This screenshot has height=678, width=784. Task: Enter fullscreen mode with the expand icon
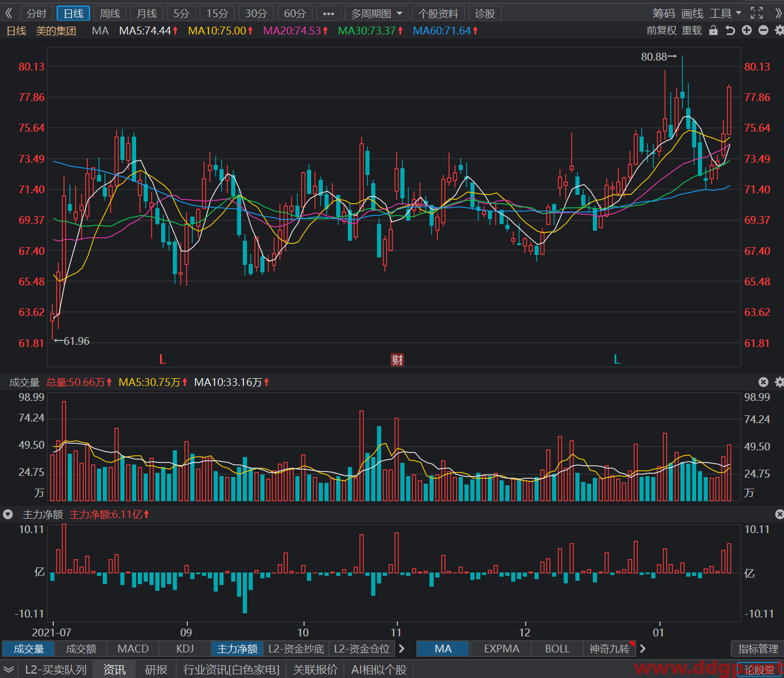pyautogui.click(x=757, y=13)
